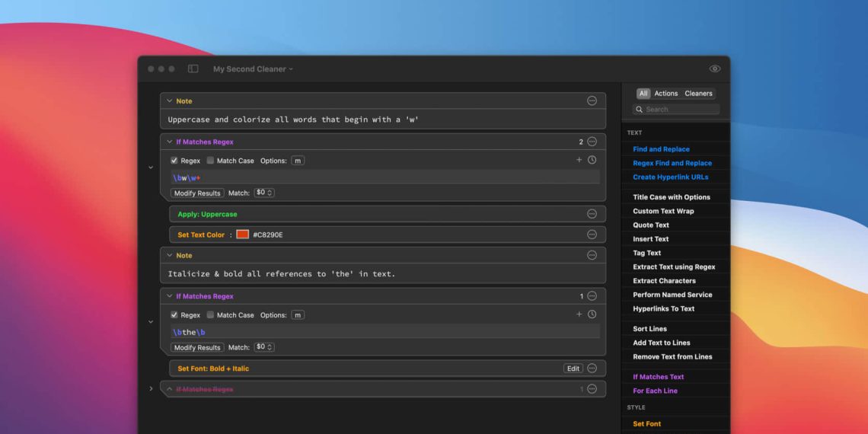This screenshot has width=868, height=434.
Task: Click the eye preview icon in title bar
Action: [x=714, y=69]
